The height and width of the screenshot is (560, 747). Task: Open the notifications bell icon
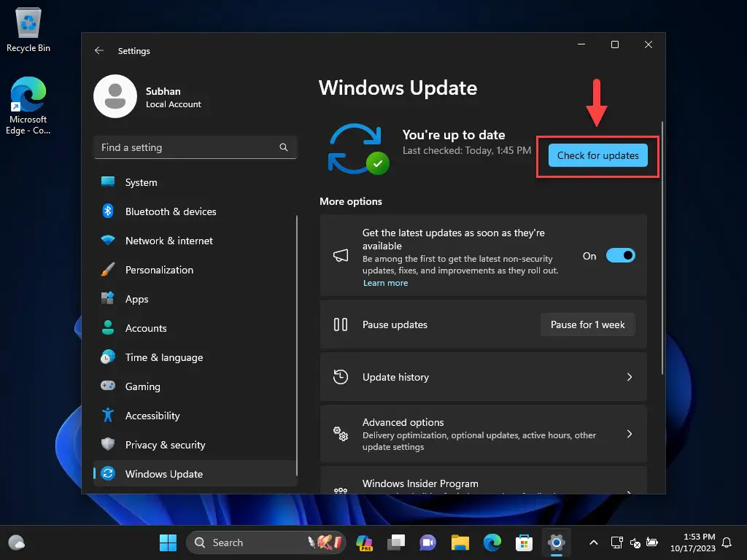pos(727,542)
